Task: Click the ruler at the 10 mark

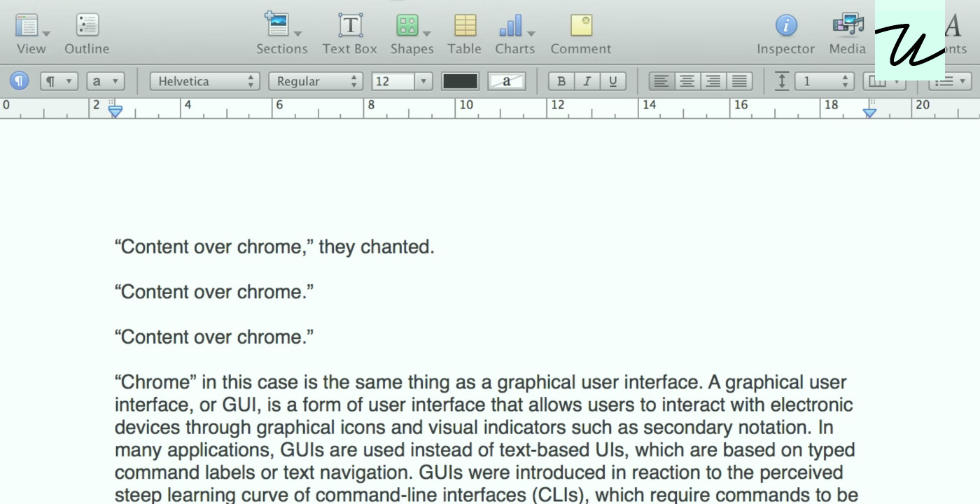Action: click(x=465, y=105)
